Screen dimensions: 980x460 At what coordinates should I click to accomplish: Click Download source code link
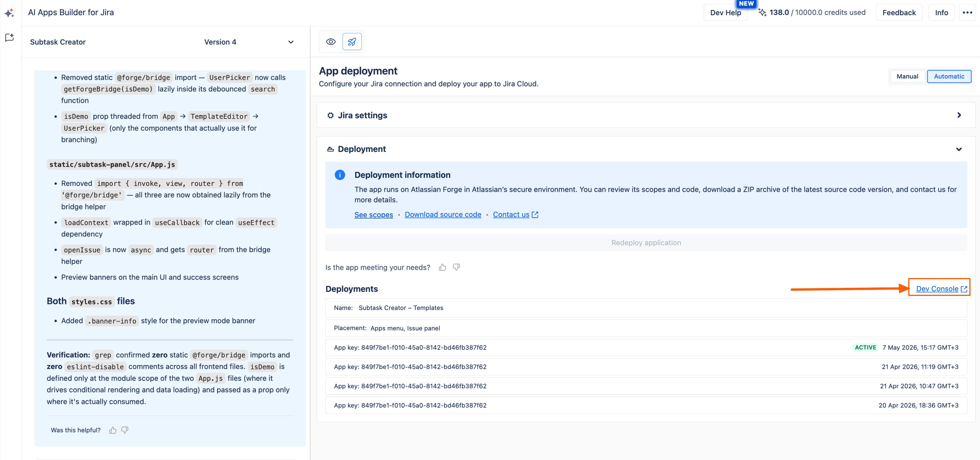pyautogui.click(x=443, y=215)
